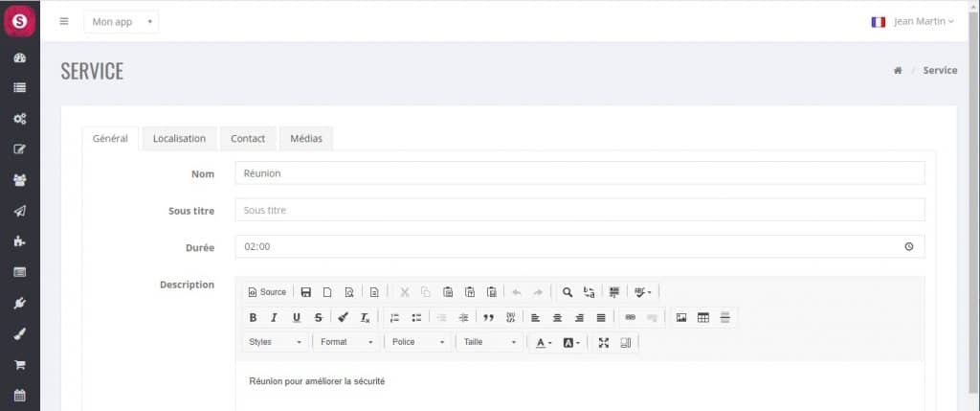Open the Taille size dropdown
The image size is (980, 411).
coord(489,342)
